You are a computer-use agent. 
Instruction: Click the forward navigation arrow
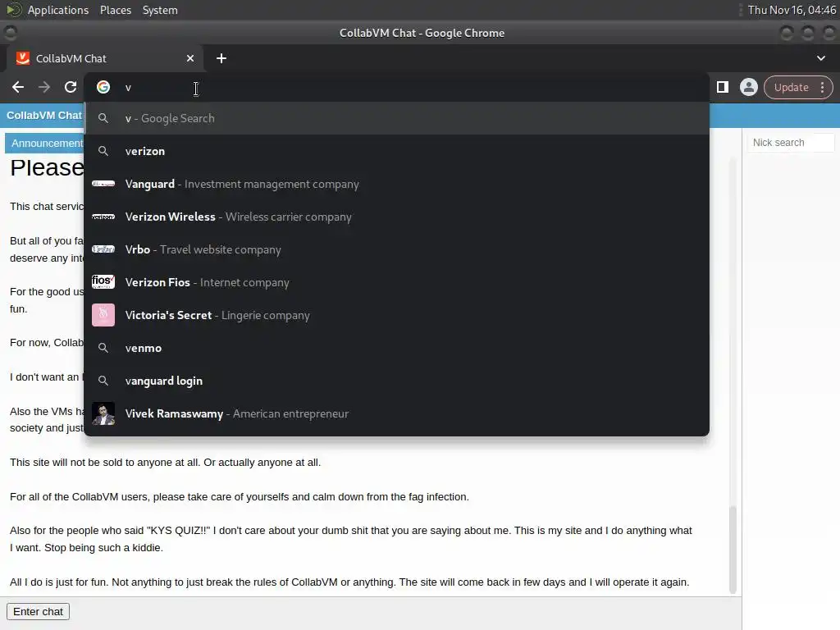pos(44,87)
